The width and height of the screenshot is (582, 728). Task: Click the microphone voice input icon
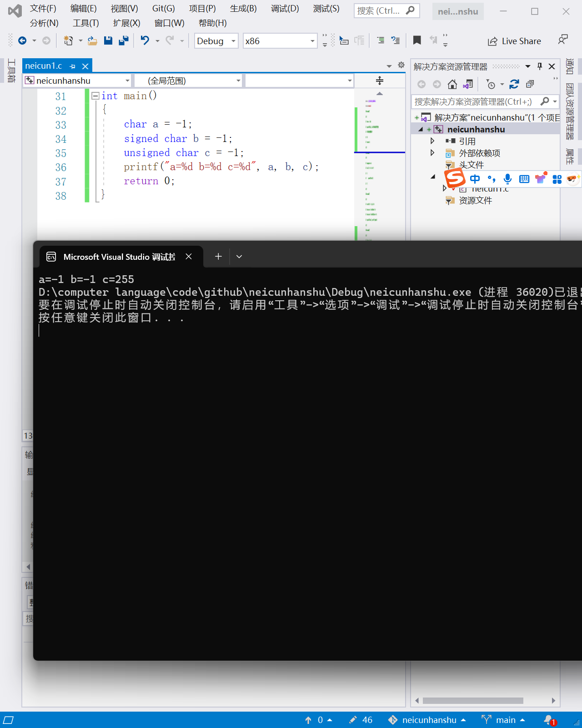pyautogui.click(x=507, y=179)
